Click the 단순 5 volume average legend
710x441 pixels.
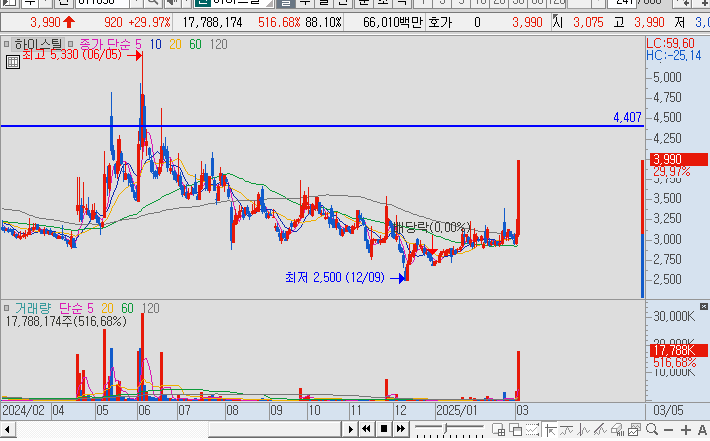tap(76, 308)
